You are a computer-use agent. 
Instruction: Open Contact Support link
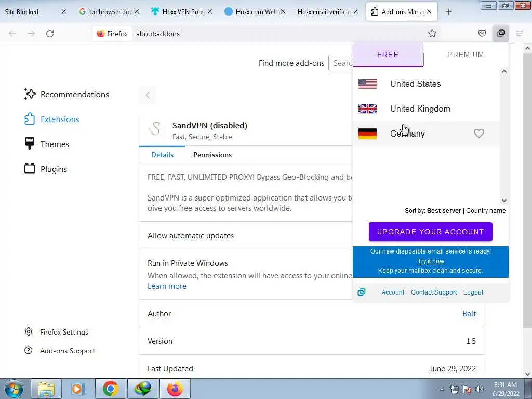434,292
